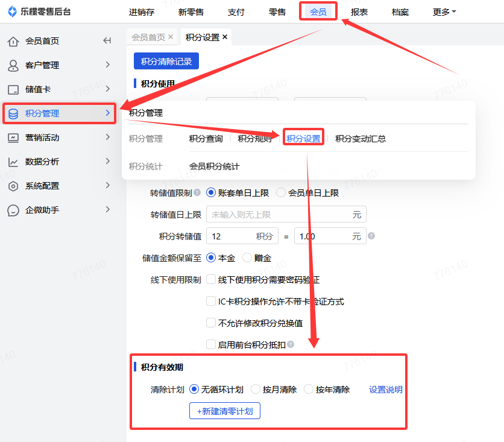
Task: Check IC卡积分操作允许不带卡验证方式
Action: coord(211,302)
